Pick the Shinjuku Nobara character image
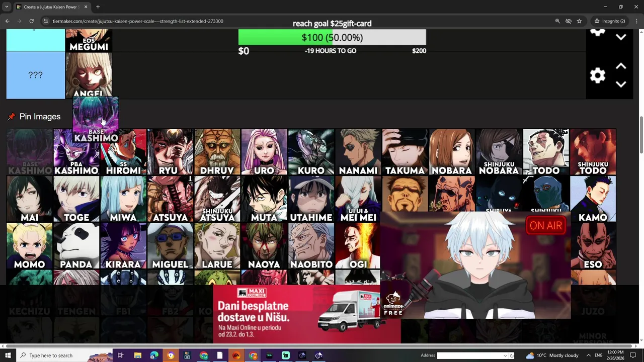644x362 pixels. pyautogui.click(x=499, y=152)
